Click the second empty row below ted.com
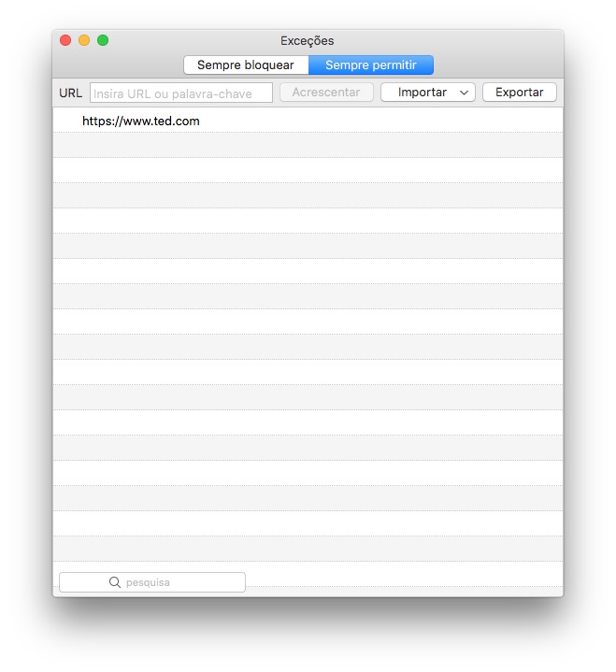This screenshot has width=616, height=672. [308, 170]
